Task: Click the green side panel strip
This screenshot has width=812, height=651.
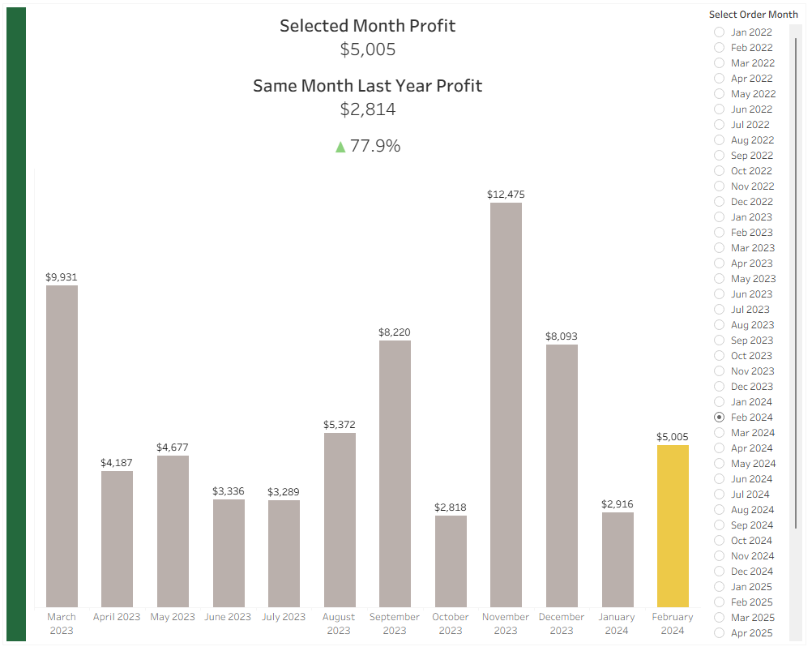Action: click(16, 324)
